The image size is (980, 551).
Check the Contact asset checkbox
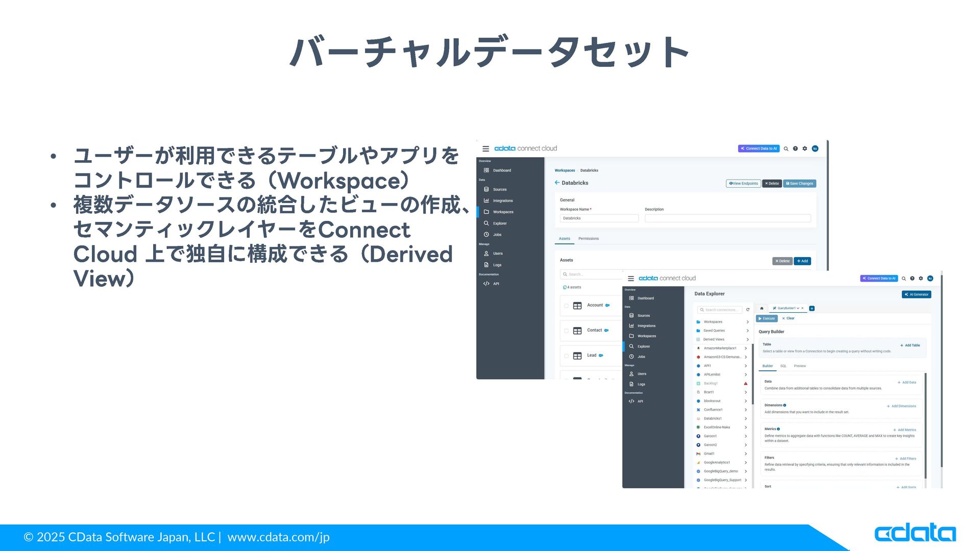(x=567, y=331)
